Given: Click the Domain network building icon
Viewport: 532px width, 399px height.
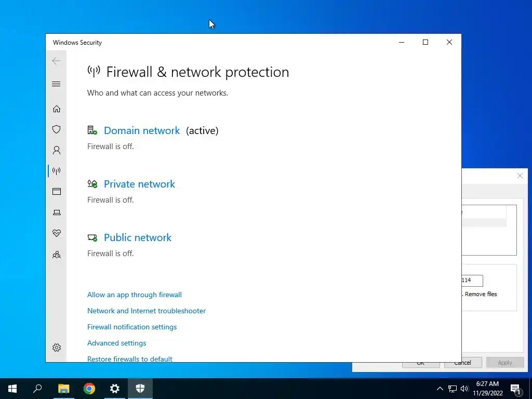Looking at the screenshot, I should click(92, 130).
